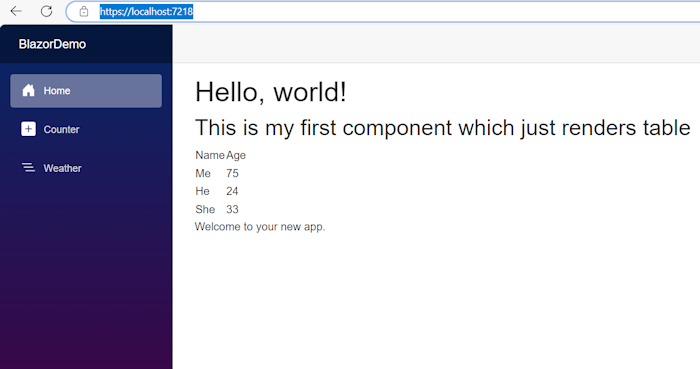Open the Weather page link
This screenshot has width=700, height=369.
(86, 168)
